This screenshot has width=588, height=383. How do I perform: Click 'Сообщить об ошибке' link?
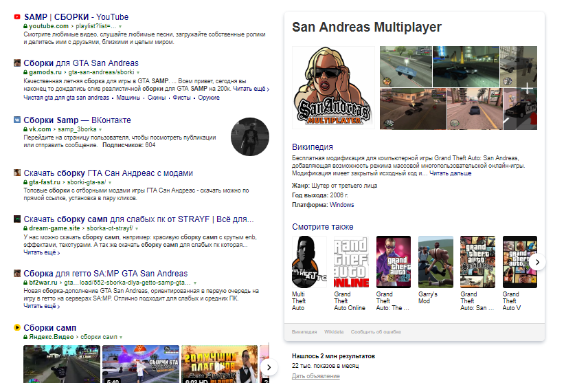tap(376, 332)
